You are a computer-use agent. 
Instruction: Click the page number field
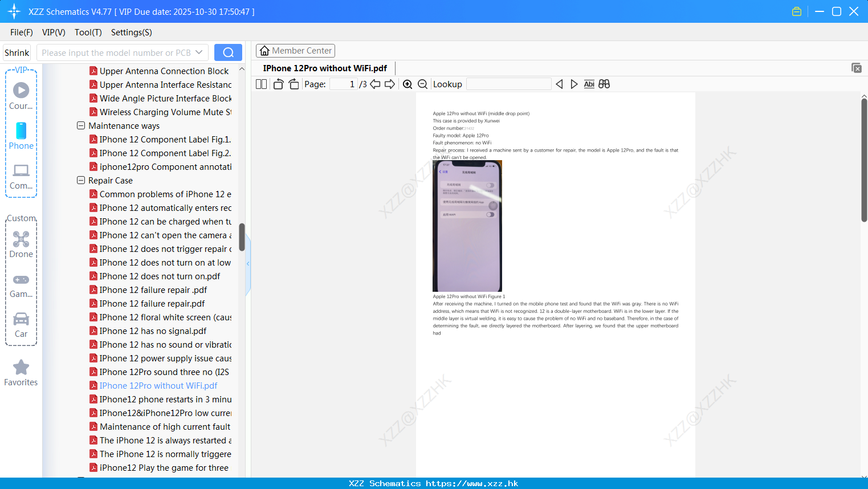344,84
